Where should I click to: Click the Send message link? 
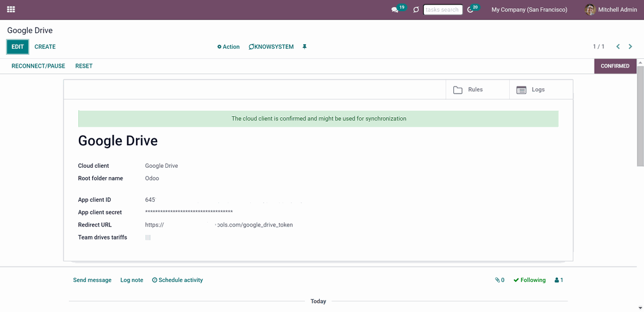click(x=92, y=280)
